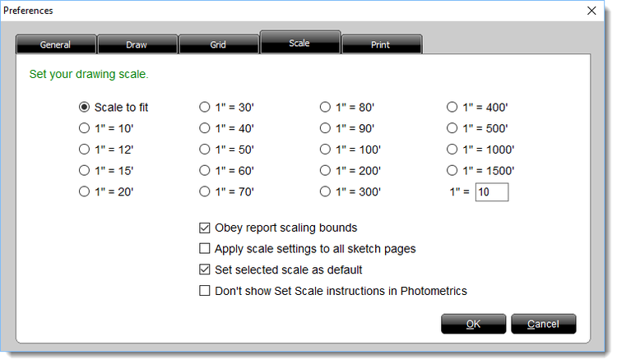This screenshot has width=617, height=364.
Task: Go to the Grid tab
Action: click(x=218, y=44)
